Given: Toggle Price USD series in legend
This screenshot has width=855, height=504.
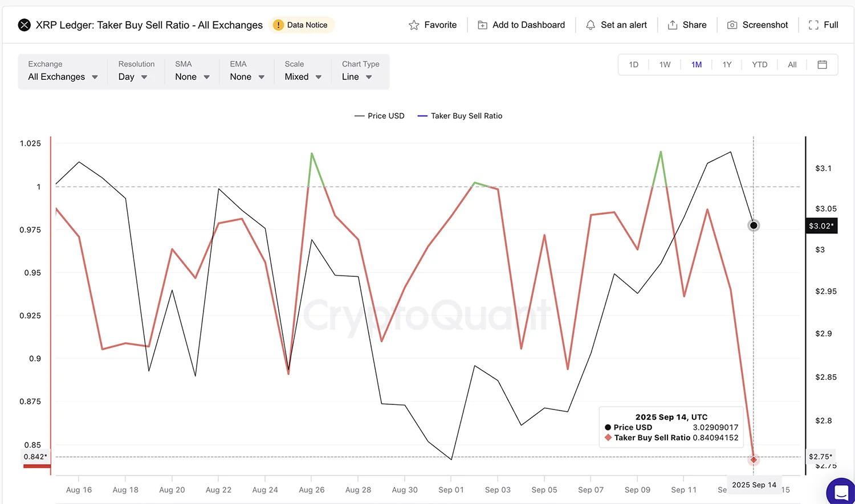Looking at the screenshot, I should [380, 116].
